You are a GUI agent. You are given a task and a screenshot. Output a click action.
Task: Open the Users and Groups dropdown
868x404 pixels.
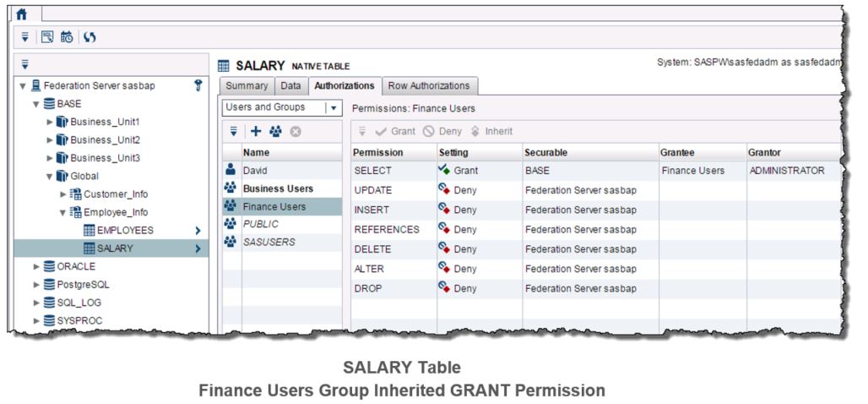coord(332,108)
